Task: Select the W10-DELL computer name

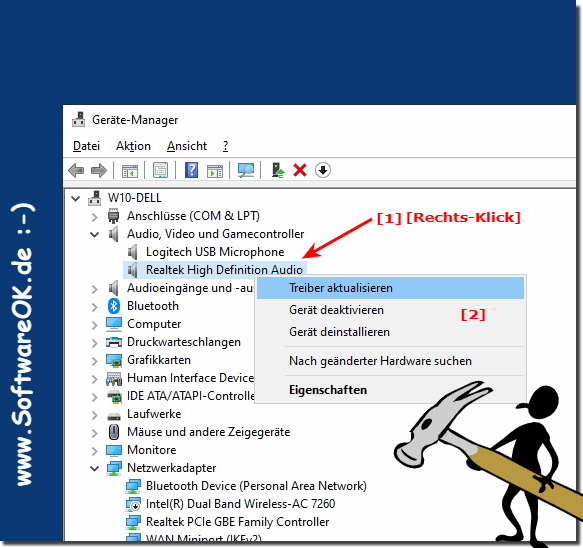Action: tap(135, 198)
